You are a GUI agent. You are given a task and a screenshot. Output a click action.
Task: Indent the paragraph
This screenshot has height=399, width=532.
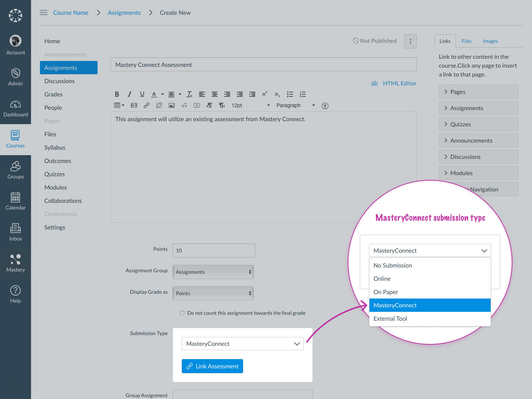click(x=252, y=94)
